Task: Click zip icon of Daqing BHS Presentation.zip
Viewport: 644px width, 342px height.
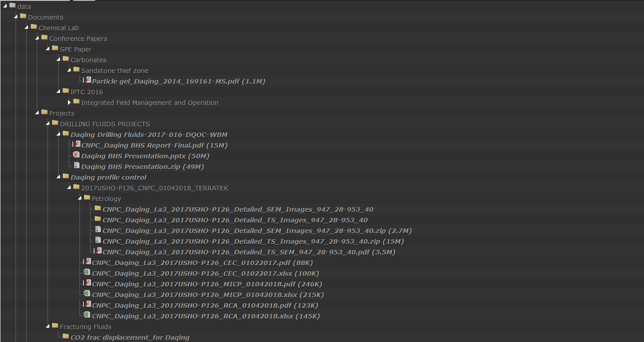Action: point(77,165)
